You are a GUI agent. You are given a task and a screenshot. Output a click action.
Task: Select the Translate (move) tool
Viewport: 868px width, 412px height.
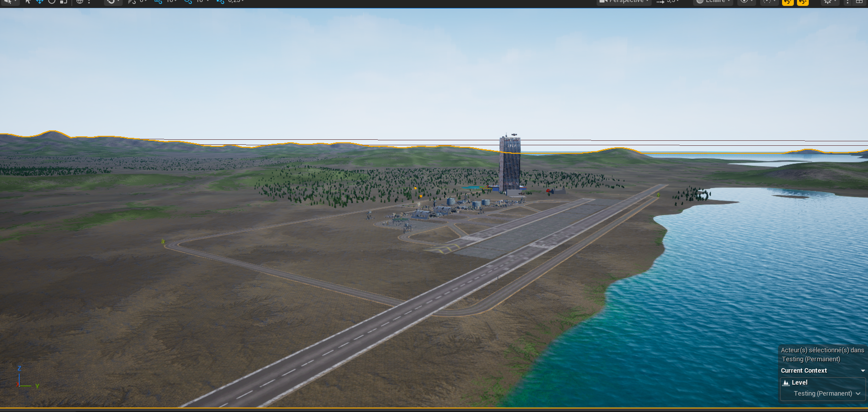(40, 1)
